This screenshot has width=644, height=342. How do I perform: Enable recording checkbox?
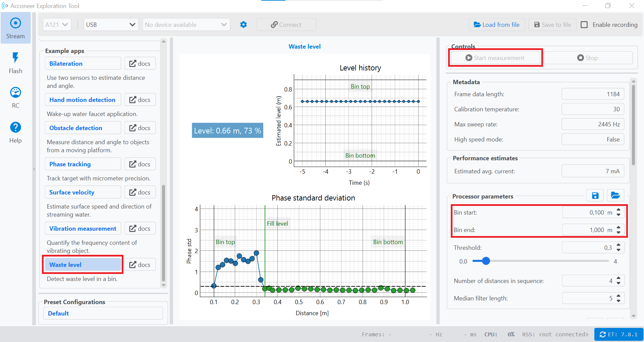point(584,24)
